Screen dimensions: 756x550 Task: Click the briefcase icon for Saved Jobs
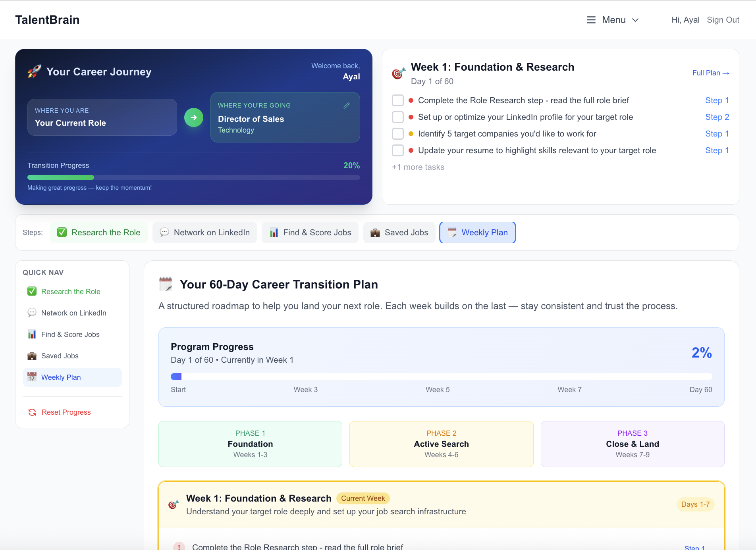point(375,232)
